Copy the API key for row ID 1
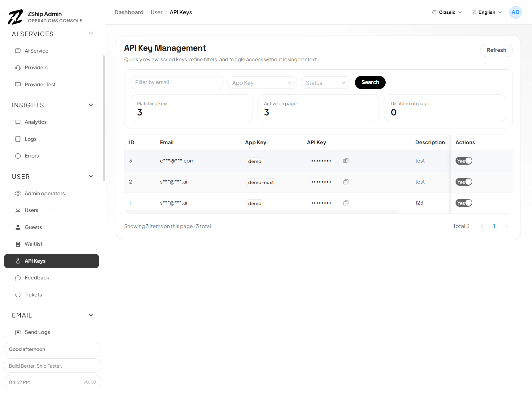This screenshot has height=393, width=532. [x=346, y=203]
